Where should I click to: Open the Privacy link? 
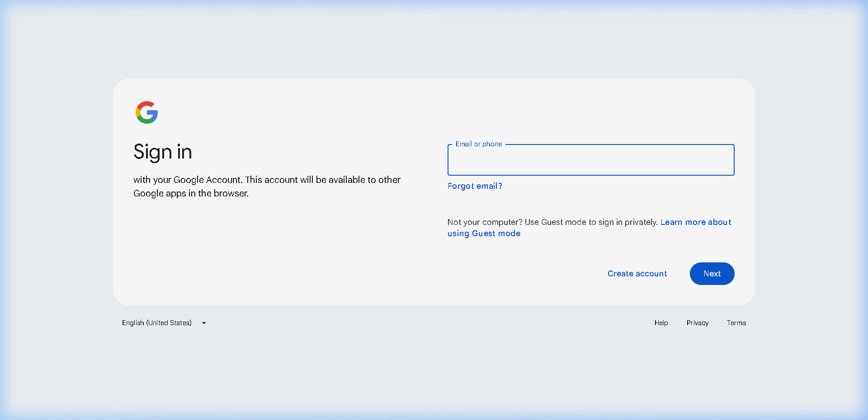click(698, 323)
